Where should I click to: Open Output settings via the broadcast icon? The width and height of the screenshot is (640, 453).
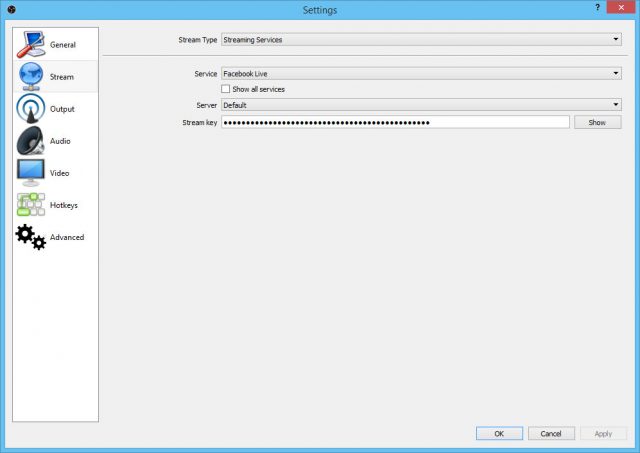(x=30, y=109)
